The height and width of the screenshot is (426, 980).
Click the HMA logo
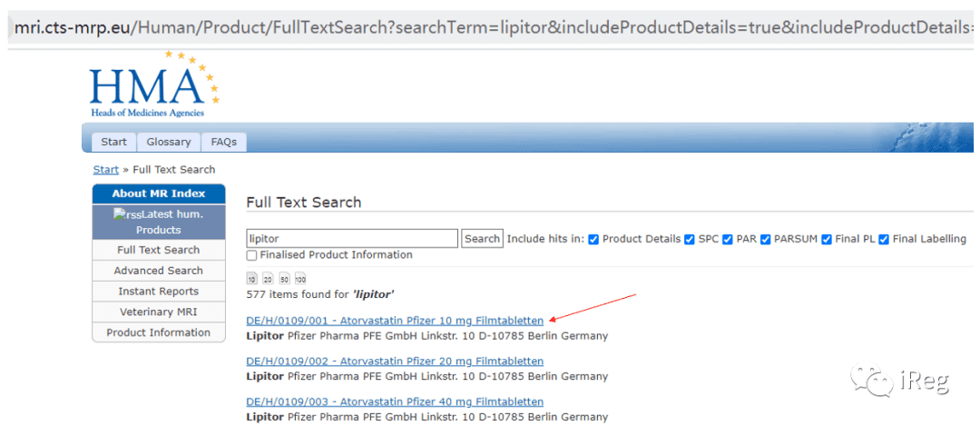pyautogui.click(x=154, y=84)
